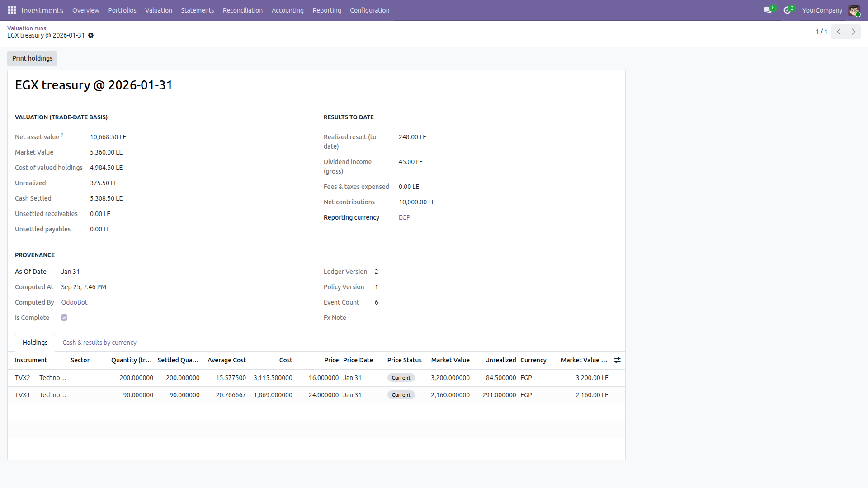Click the Net asset value help mark
The image size is (868, 488).
[62, 135]
